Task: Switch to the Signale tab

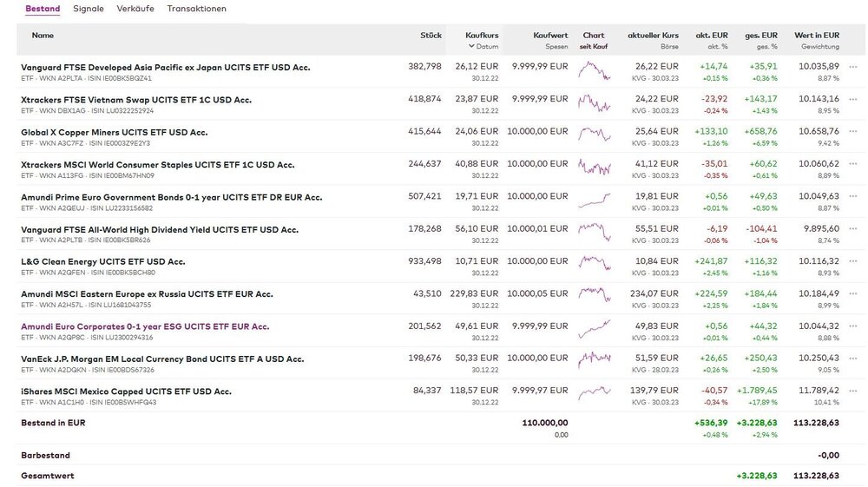Action: (x=89, y=9)
